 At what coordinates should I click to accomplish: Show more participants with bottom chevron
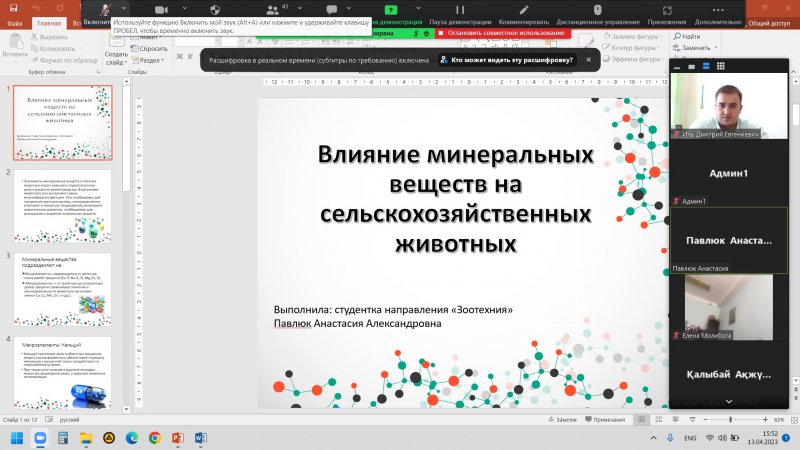pos(729,402)
